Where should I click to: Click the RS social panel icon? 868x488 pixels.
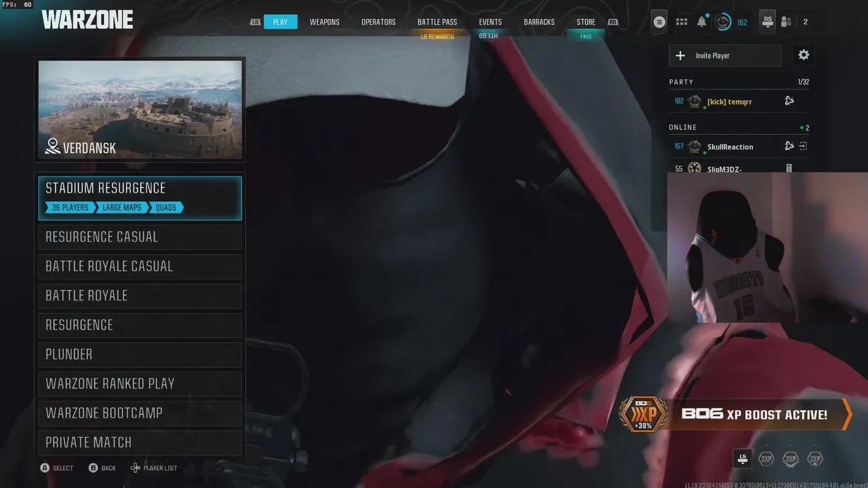767,22
